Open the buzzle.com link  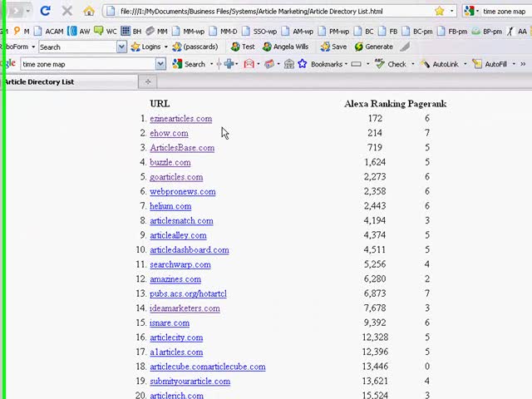coord(170,162)
